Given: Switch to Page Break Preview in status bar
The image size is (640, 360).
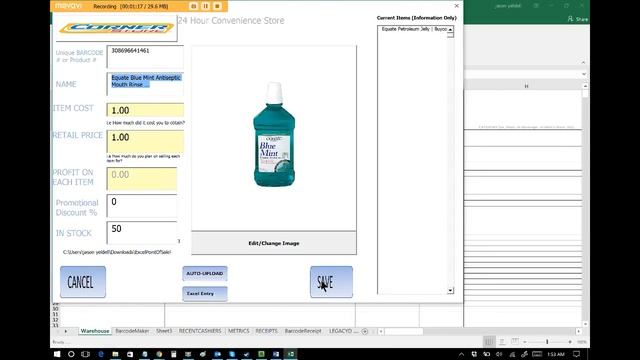Looking at the screenshot, I should coord(515,342).
